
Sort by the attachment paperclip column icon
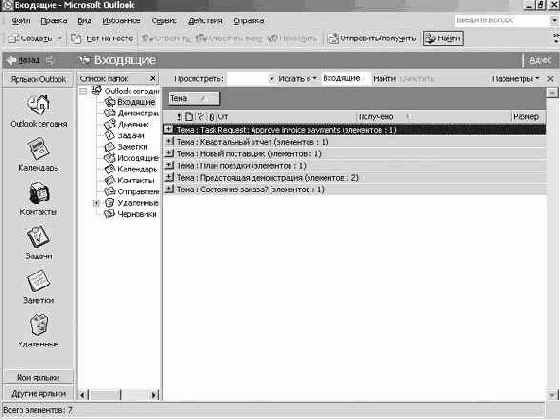[x=211, y=116]
